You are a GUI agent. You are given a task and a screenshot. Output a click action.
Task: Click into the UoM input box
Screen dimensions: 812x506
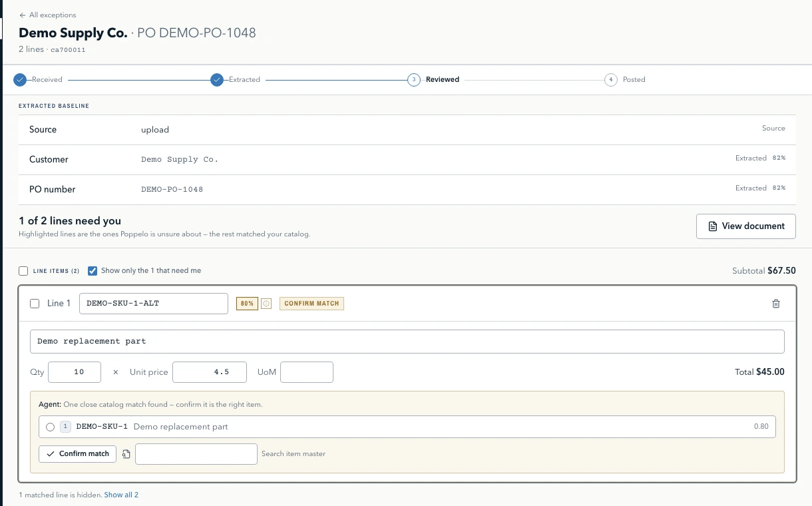307,372
